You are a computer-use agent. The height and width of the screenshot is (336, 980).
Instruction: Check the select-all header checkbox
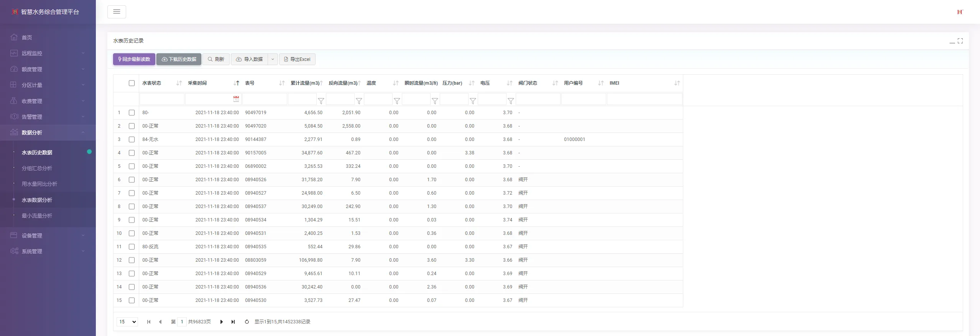pos(132,83)
